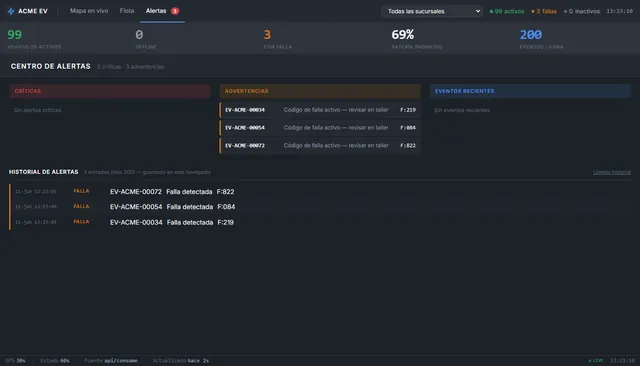Click FALLA tag on EV-ACME-00054 history row
The image size is (640, 366).
(81, 206)
